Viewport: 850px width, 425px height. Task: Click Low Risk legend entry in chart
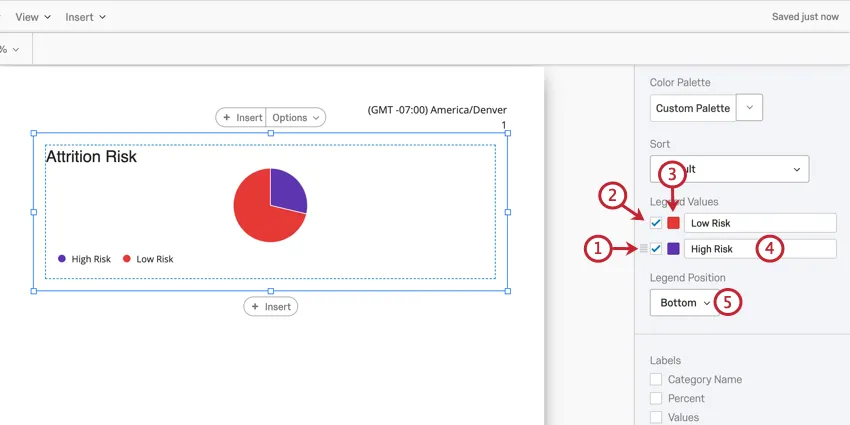point(148,259)
